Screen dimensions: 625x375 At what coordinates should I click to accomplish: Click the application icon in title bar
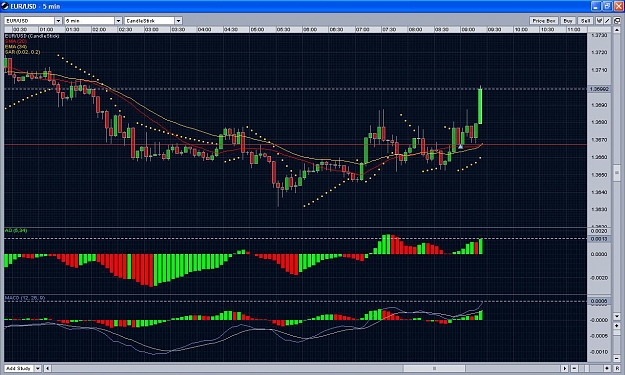[x=5, y=6]
